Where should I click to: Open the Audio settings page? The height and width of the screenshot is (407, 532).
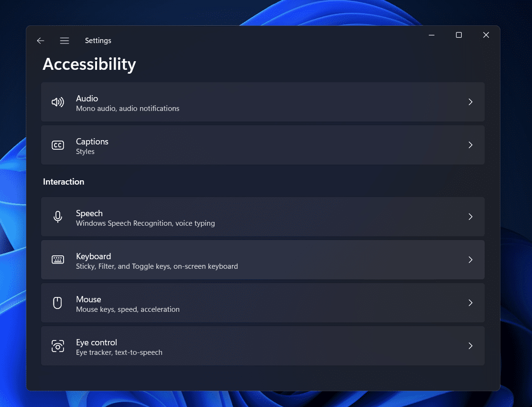click(263, 102)
